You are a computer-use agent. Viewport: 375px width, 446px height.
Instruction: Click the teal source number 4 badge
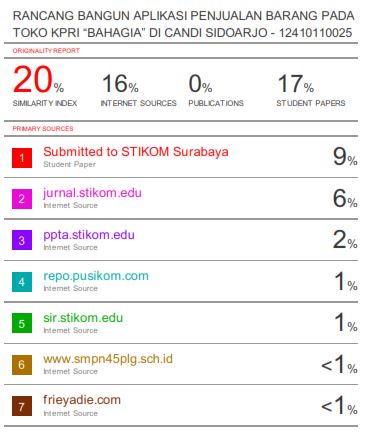click(22, 282)
